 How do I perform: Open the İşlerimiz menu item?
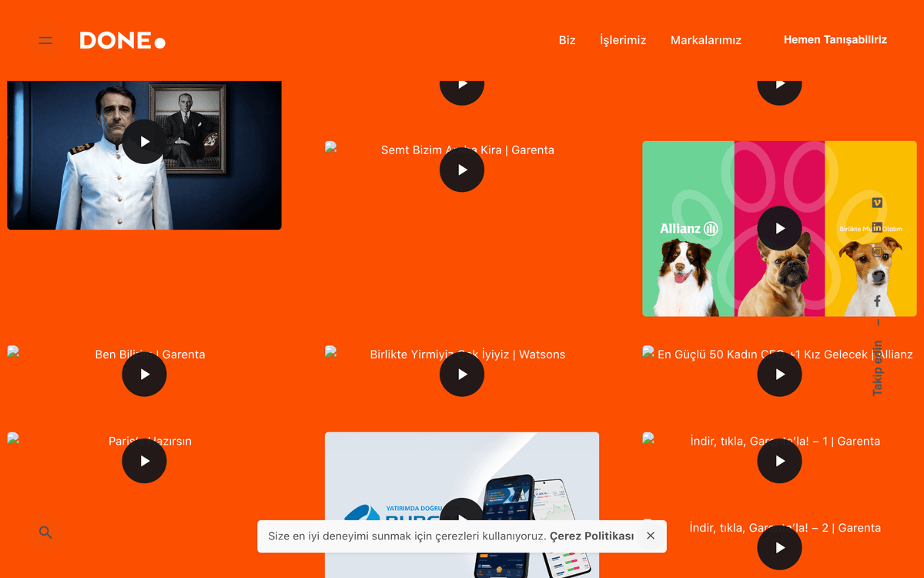pyautogui.click(x=623, y=40)
